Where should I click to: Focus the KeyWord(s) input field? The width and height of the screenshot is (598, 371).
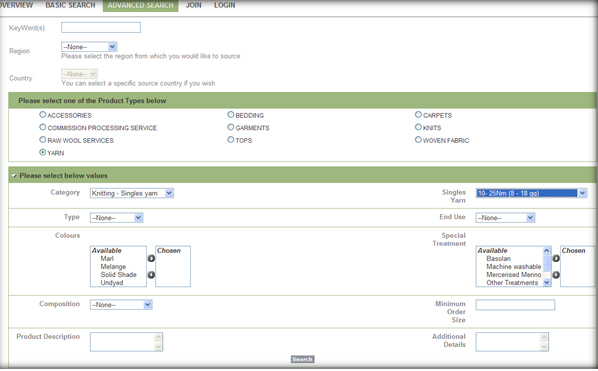[101, 27]
